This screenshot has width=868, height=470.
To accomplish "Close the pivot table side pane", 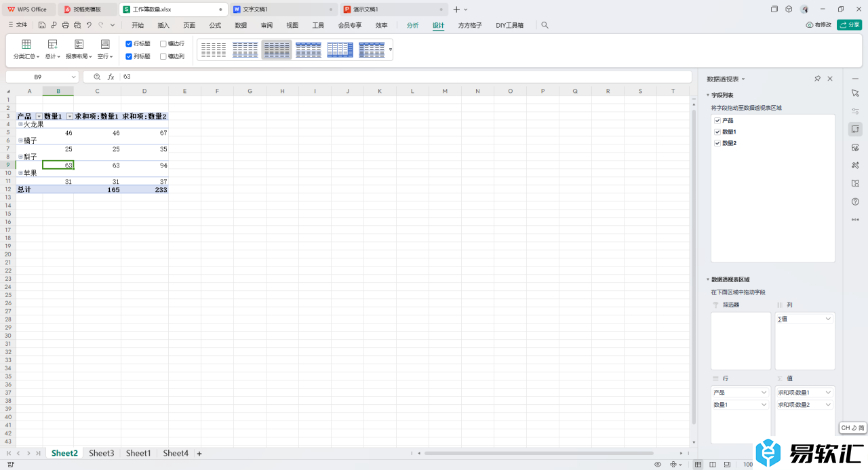I will [830, 79].
